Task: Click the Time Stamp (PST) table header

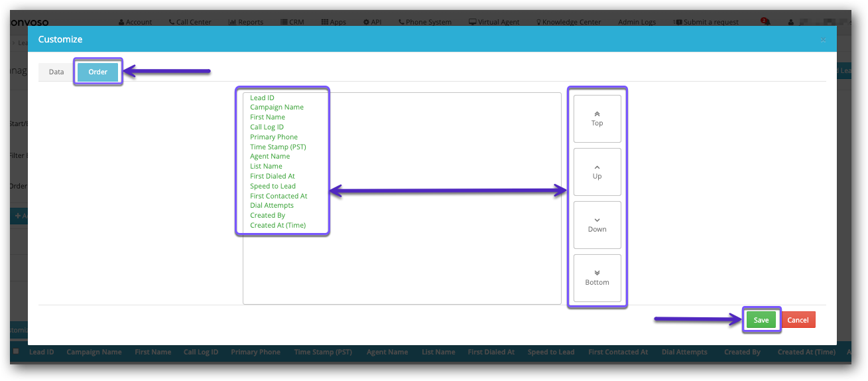Action: pos(323,352)
